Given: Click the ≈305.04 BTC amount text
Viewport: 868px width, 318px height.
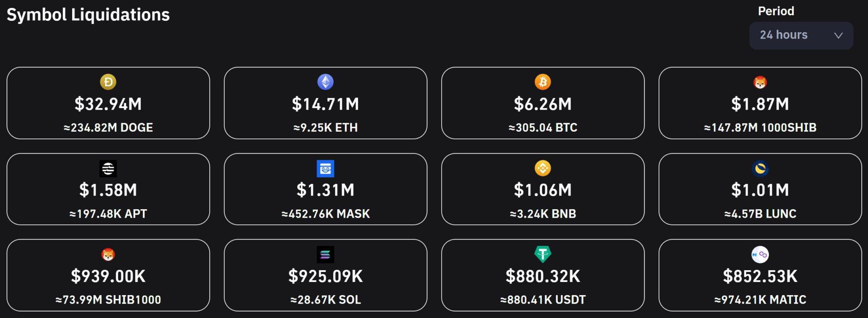Looking at the screenshot, I should click(544, 127).
